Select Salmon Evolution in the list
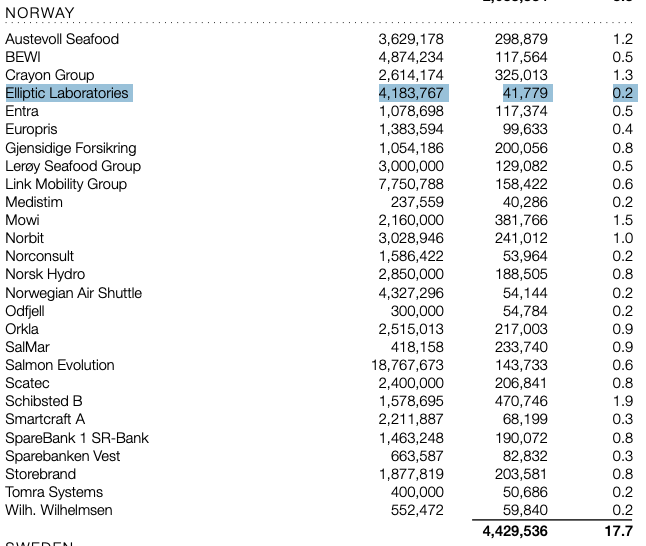Screen dimensions: 646x546 (60, 365)
